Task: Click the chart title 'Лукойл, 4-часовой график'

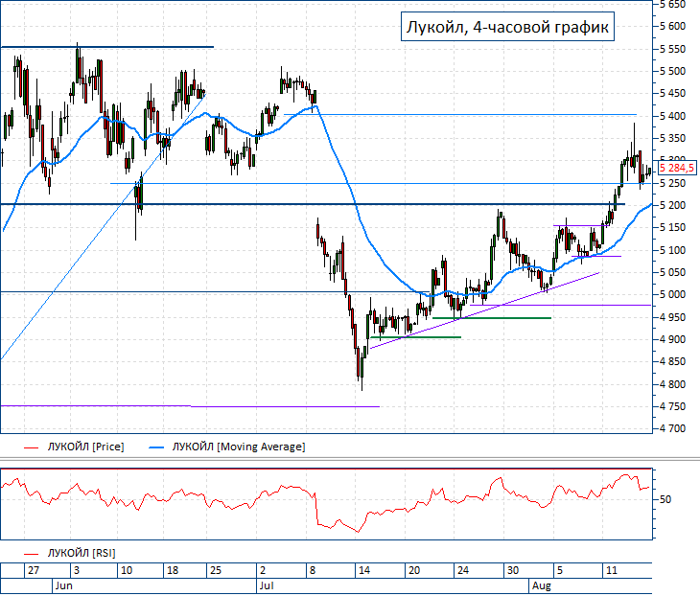Action: pyautogui.click(x=507, y=27)
